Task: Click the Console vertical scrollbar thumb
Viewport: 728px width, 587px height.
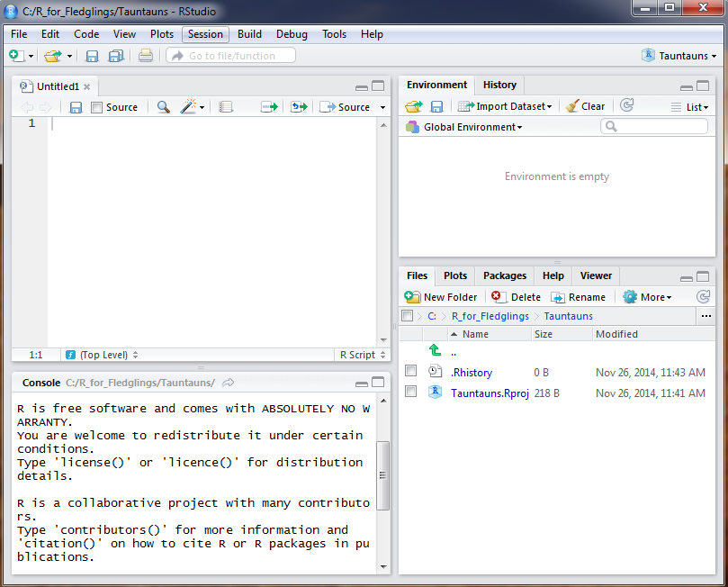Action: pyautogui.click(x=383, y=475)
